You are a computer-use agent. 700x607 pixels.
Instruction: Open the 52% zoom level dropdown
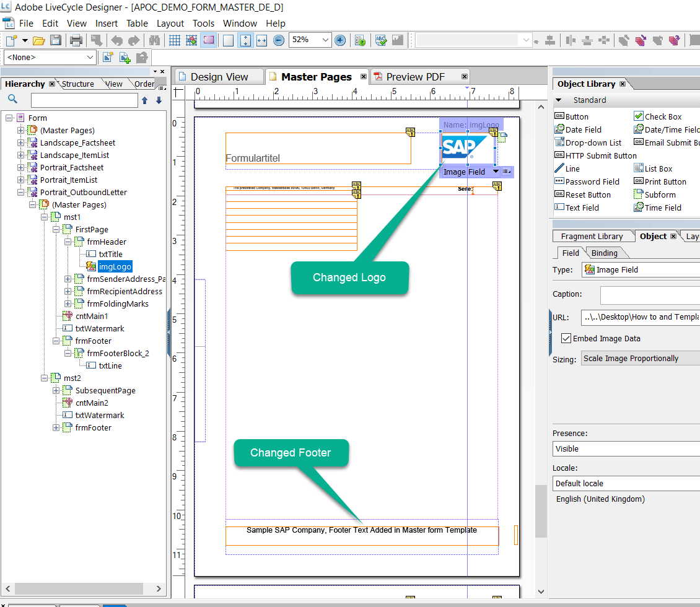[326, 40]
